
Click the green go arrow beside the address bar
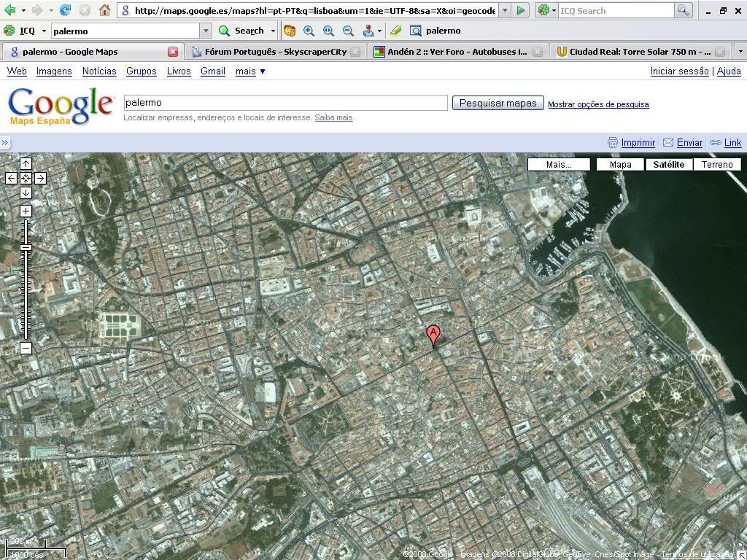[520, 10]
